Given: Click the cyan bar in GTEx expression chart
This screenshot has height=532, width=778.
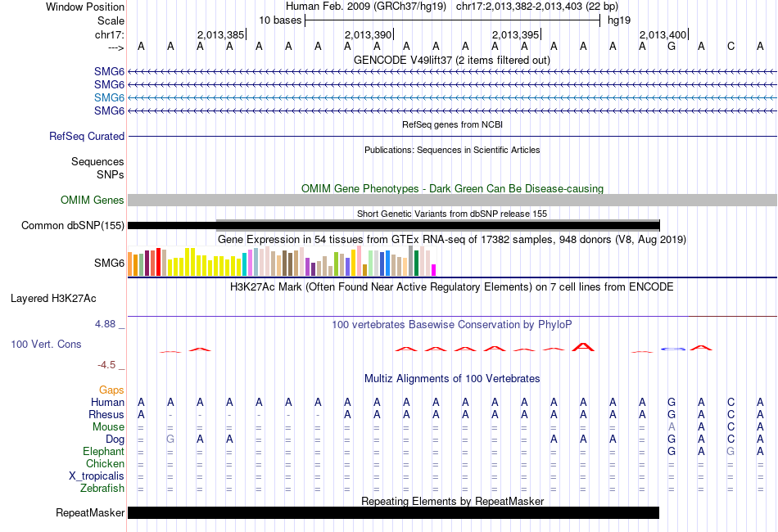Looking at the screenshot, I should tap(245, 264).
